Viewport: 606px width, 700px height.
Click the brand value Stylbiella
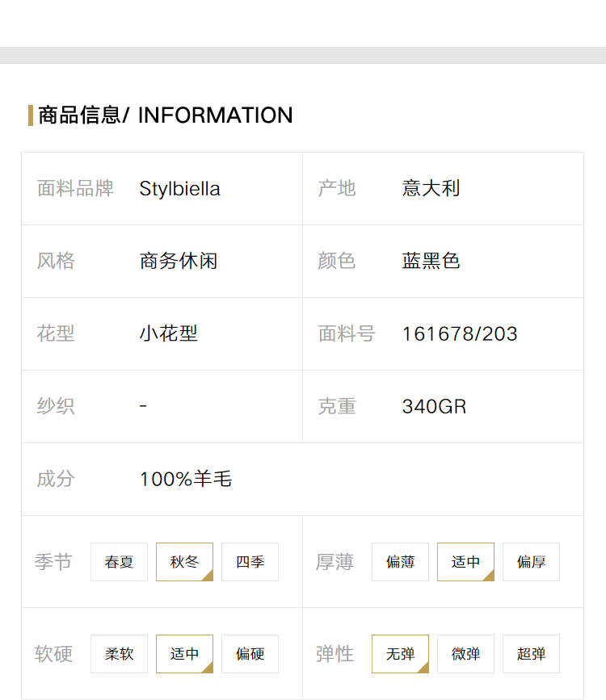[179, 189]
